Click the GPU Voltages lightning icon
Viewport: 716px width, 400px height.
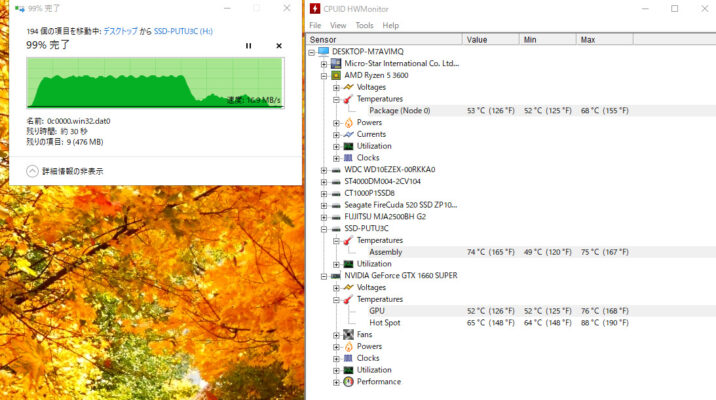pos(348,287)
